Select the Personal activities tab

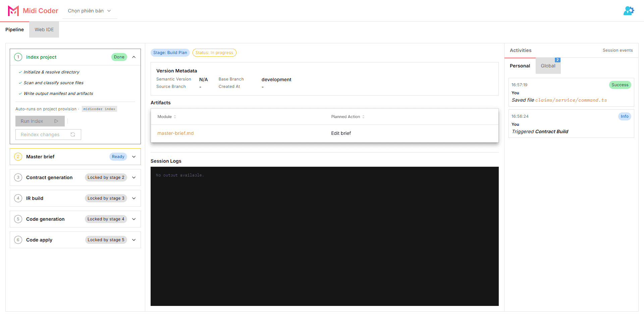click(x=520, y=66)
